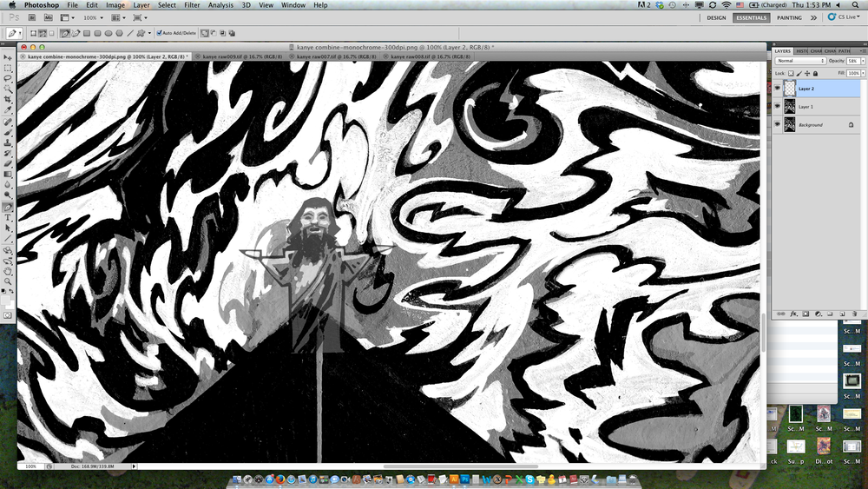Select the Crop tool

click(8, 100)
